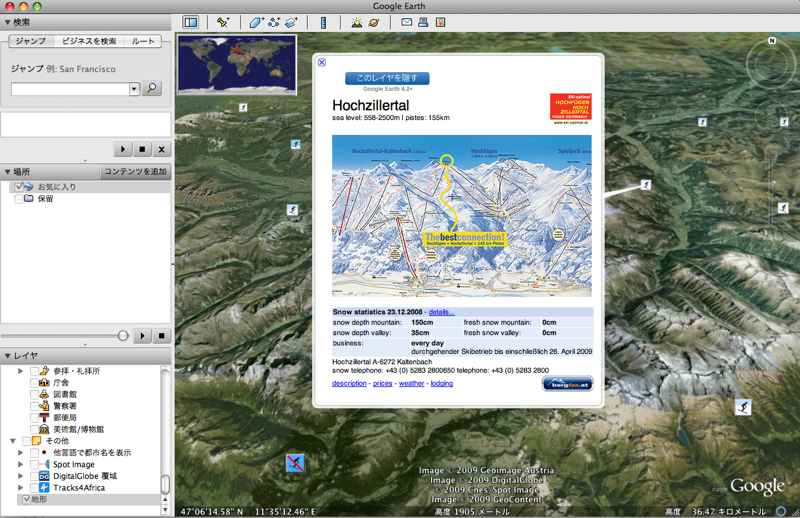Click the places panel transparency slider handle
The image size is (800, 518).
pos(123,335)
